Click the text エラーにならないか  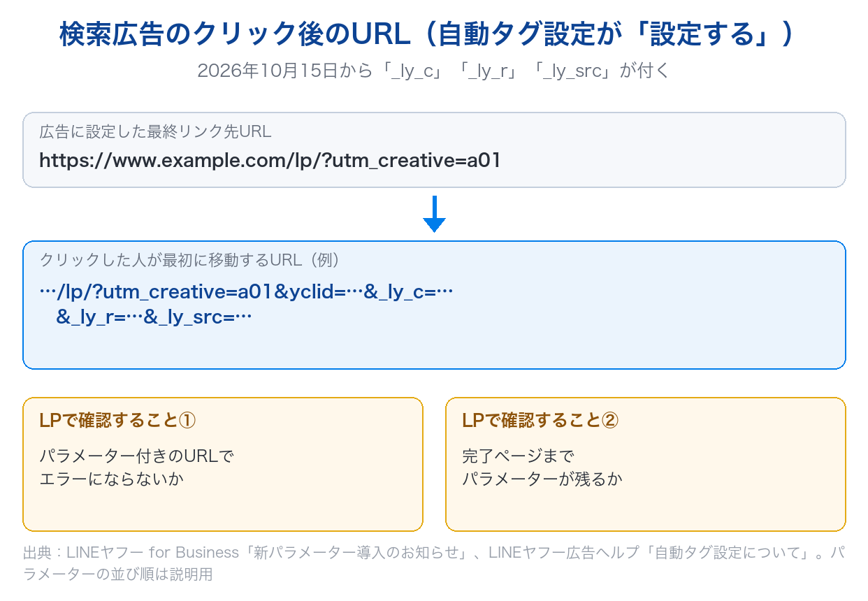click(x=111, y=479)
